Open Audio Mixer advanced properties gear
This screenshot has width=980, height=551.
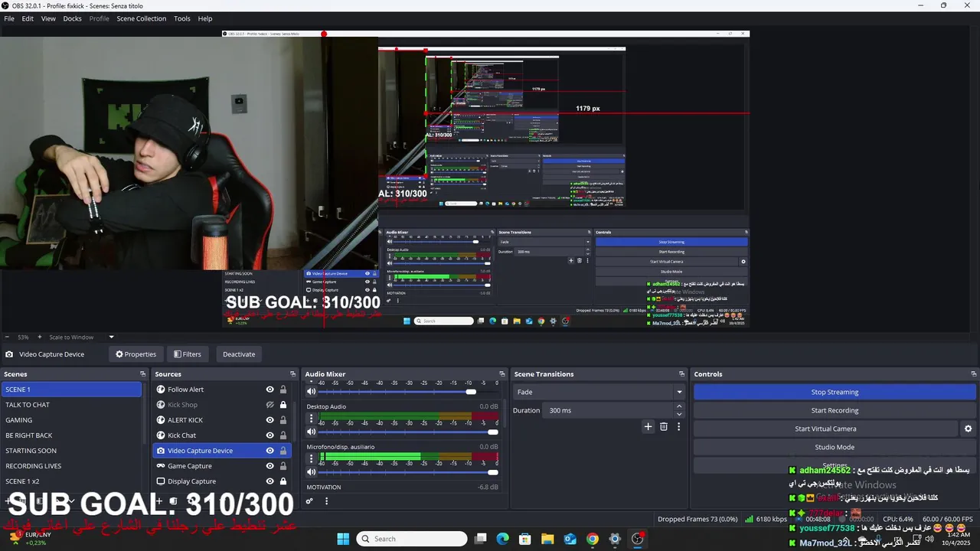(x=309, y=501)
